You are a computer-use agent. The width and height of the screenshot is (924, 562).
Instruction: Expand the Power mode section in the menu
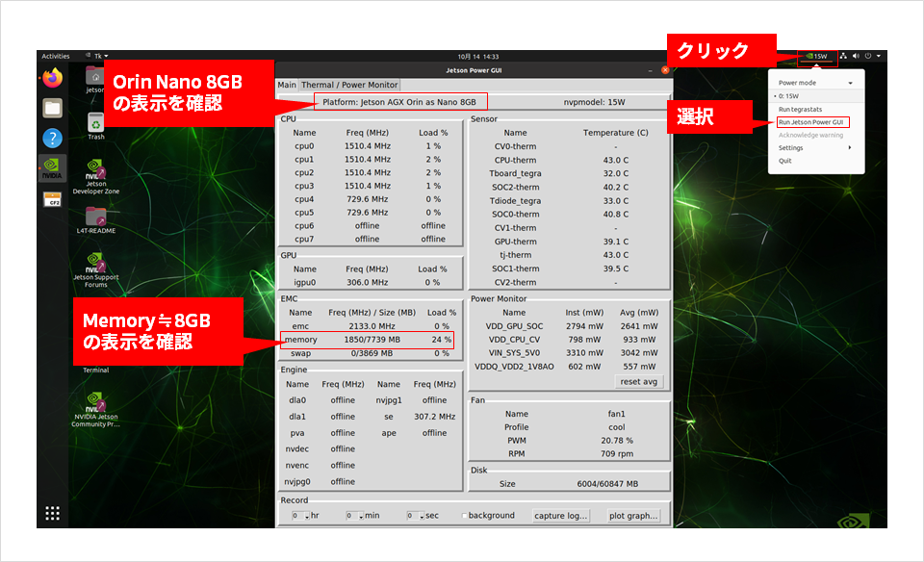pyautogui.click(x=815, y=83)
